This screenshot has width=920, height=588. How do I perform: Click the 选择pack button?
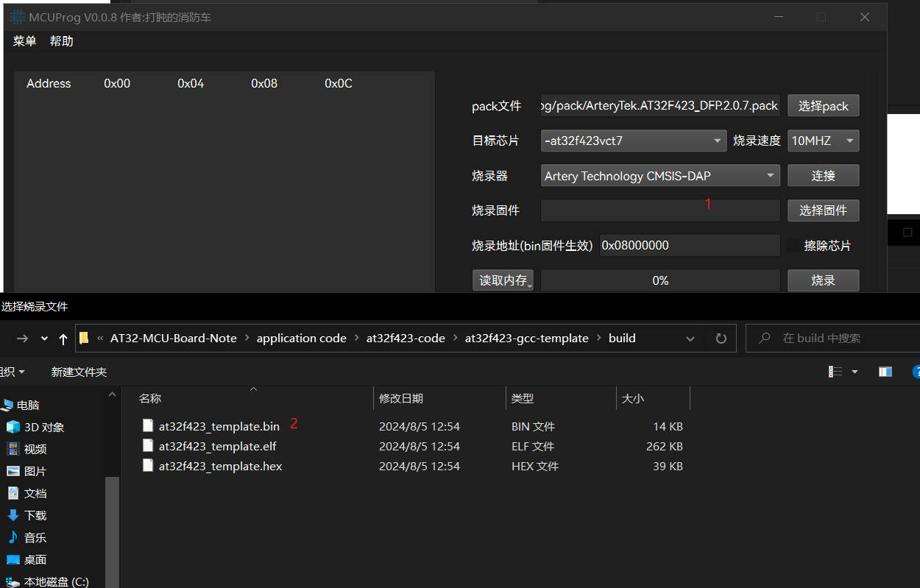click(x=823, y=106)
